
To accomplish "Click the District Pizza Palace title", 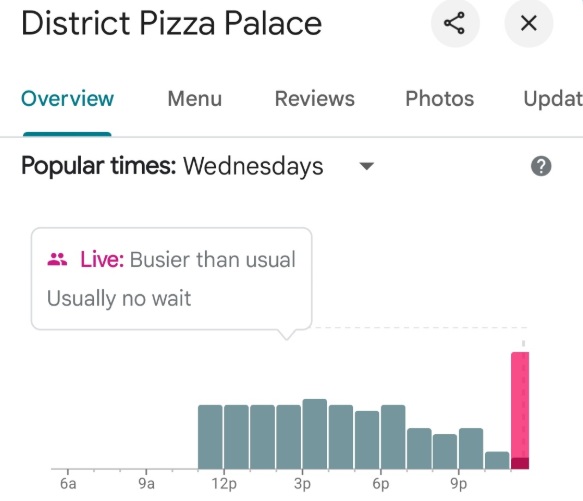I will click(x=171, y=23).
